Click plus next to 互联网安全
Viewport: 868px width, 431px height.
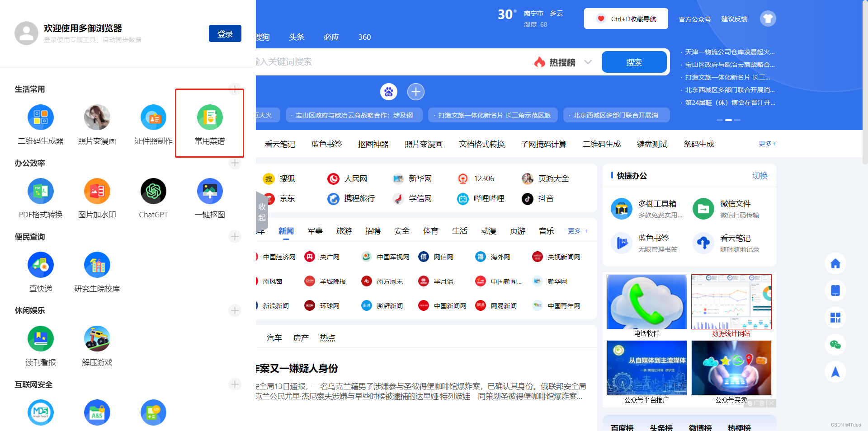tap(235, 384)
